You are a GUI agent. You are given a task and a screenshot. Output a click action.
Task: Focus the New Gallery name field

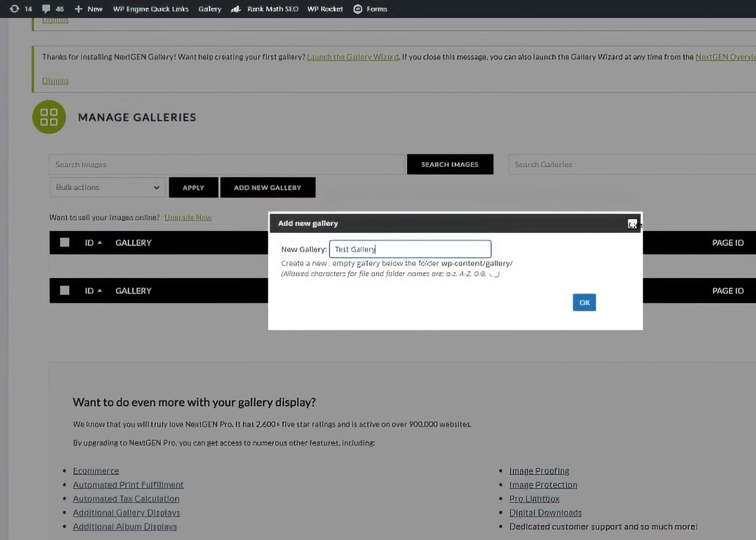(410, 249)
